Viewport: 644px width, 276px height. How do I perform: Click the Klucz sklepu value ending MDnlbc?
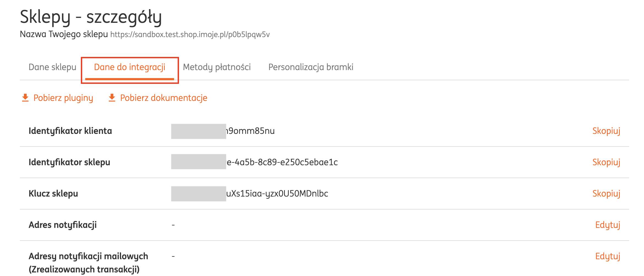tap(277, 194)
